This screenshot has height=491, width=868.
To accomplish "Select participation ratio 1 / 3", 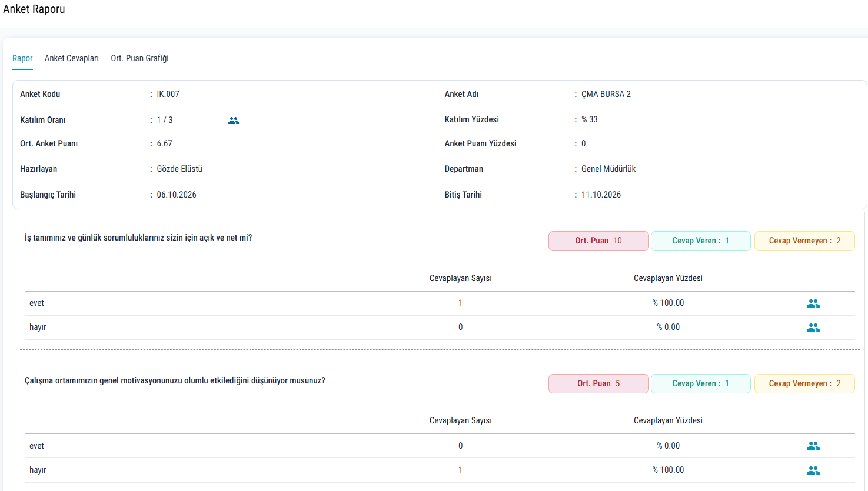I will click(165, 120).
